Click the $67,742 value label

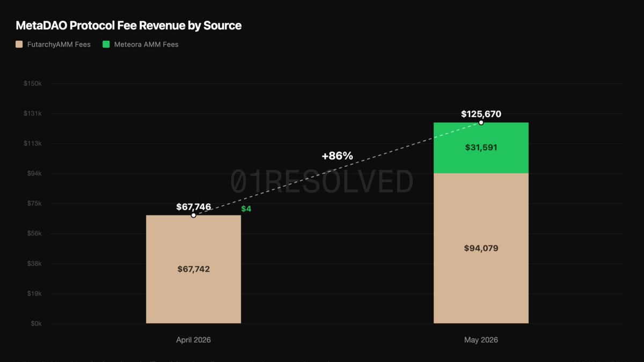pyautogui.click(x=193, y=269)
